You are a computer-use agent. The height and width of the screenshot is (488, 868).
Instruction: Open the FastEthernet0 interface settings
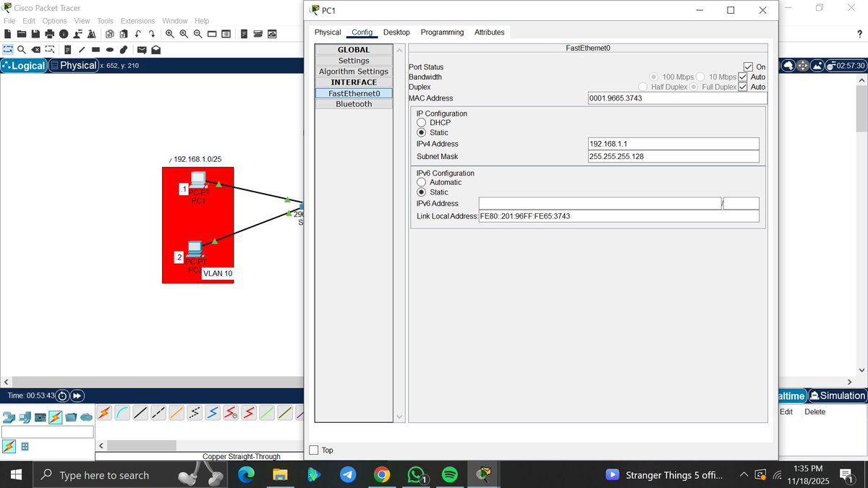point(353,93)
